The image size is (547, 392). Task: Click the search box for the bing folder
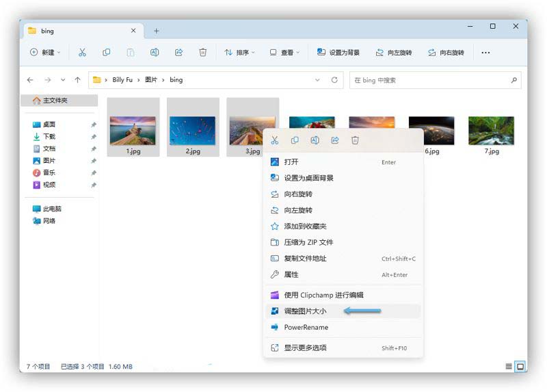[431, 80]
